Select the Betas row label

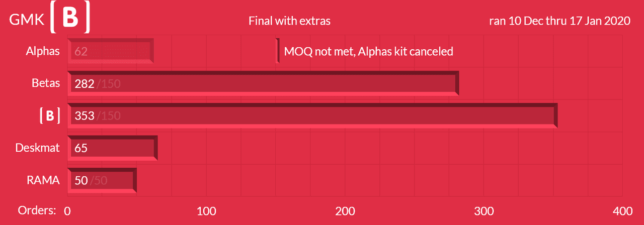coord(46,83)
